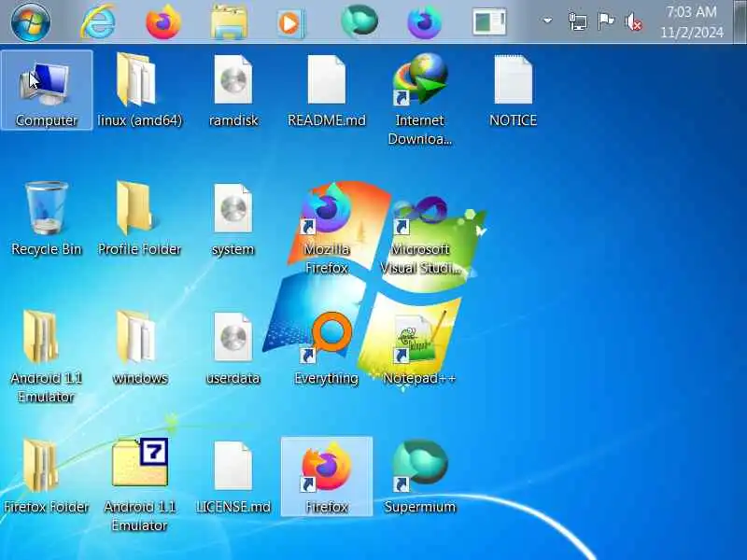Viewport: 747px width, 560px height.
Task: Select the NOTICE file icon
Action: 513,91
